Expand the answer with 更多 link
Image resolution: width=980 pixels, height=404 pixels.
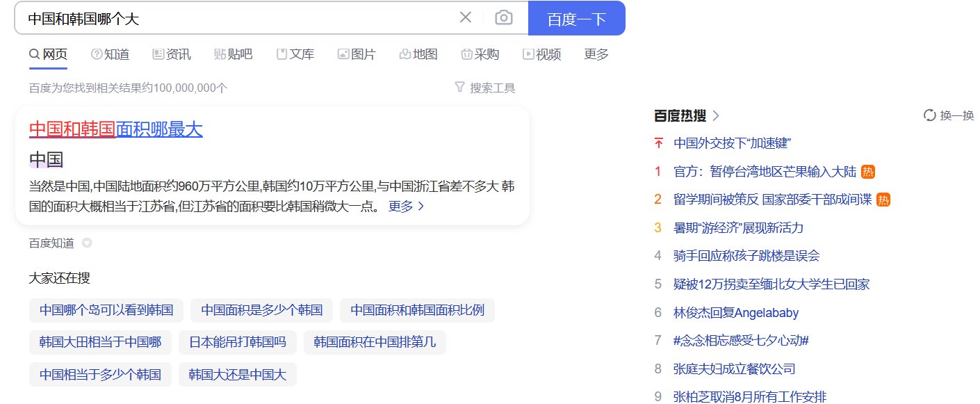tap(406, 207)
